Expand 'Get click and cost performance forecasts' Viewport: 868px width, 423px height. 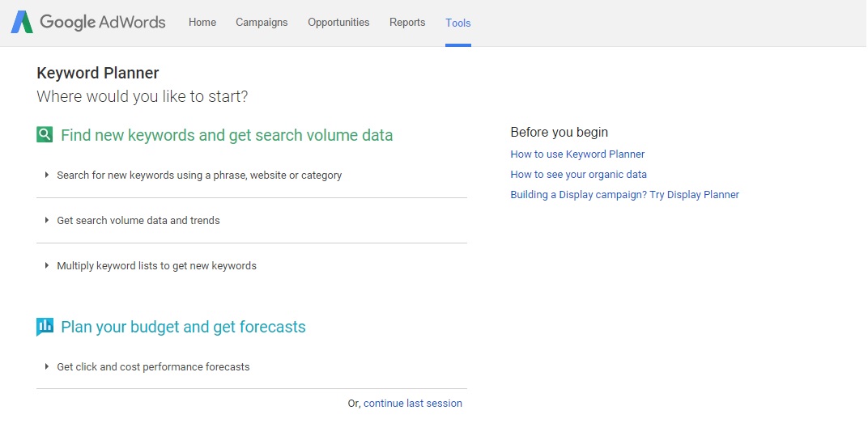(x=153, y=366)
